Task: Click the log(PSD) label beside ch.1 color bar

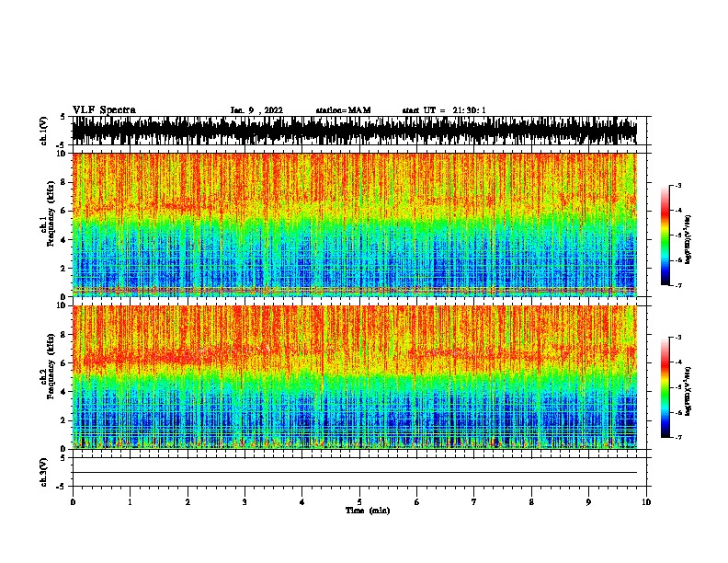Action: tap(688, 239)
